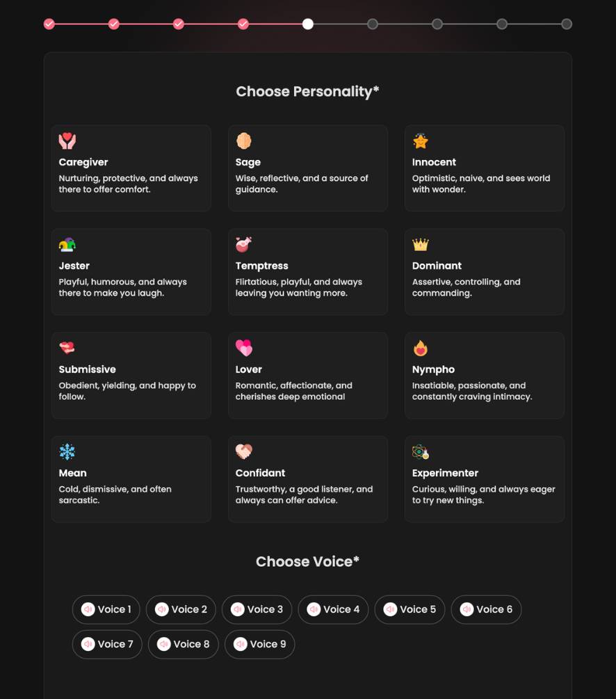This screenshot has width=616, height=699.
Task: Click the crown icon on the Dominant card
Action: pos(421,244)
